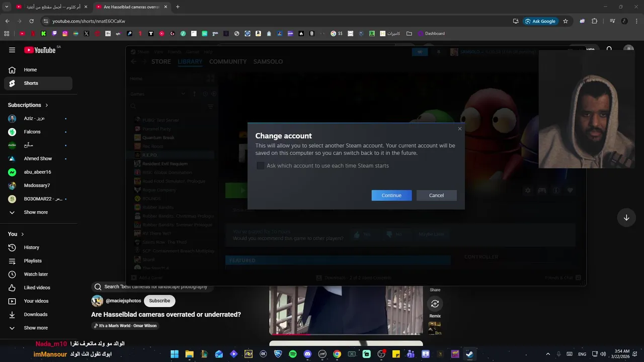This screenshot has height=362, width=644.
Task: Select Shorts in YouTube sidebar
Action: click(x=38, y=83)
